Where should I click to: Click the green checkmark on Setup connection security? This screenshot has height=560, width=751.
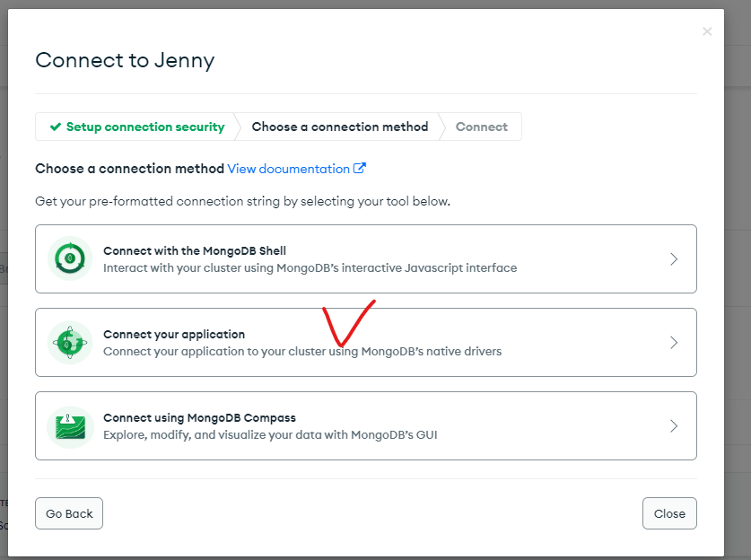[56, 127]
